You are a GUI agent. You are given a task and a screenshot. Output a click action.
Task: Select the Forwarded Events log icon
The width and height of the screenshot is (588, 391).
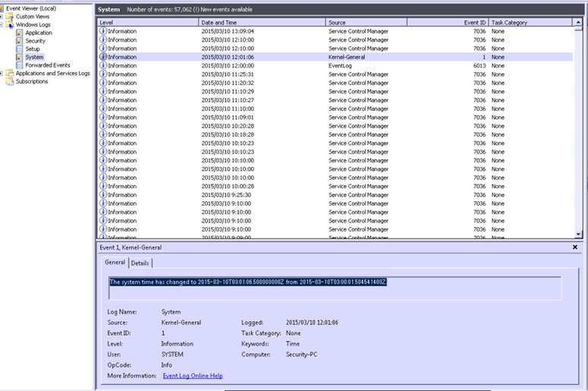[20, 65]
